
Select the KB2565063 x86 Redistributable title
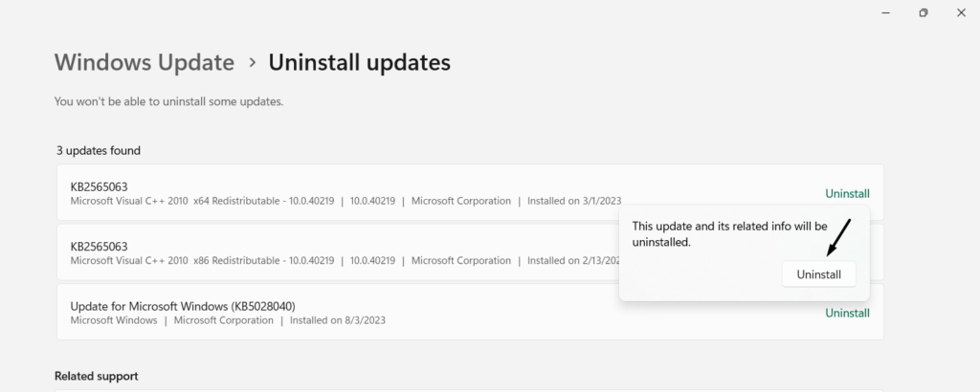[100, 246]
